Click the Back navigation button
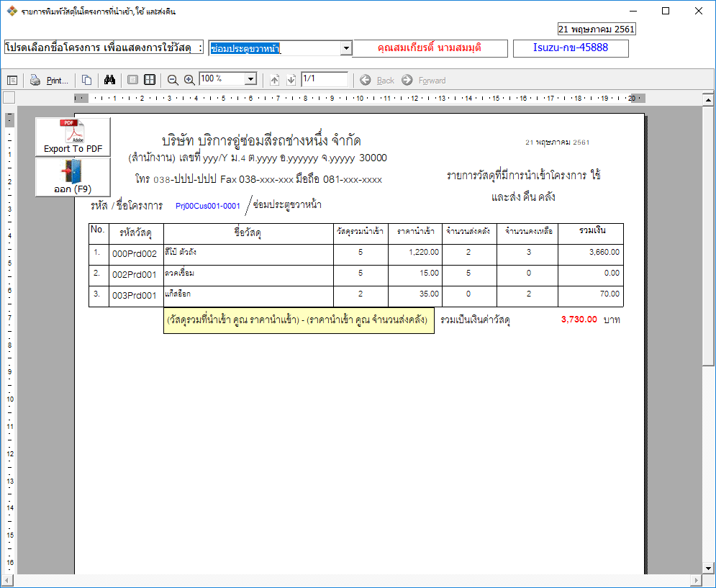Screen dimensions: 716x588 [x=377, y=81]
